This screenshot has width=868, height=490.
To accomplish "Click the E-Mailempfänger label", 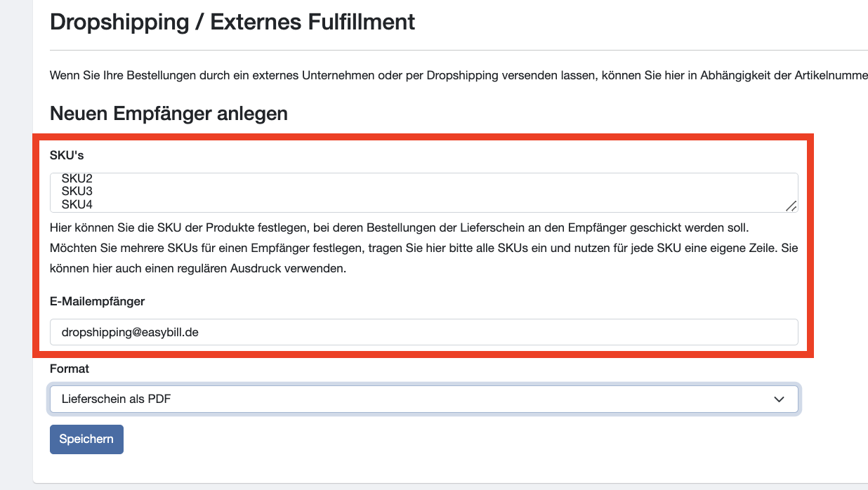I will (x=97, y=301).
